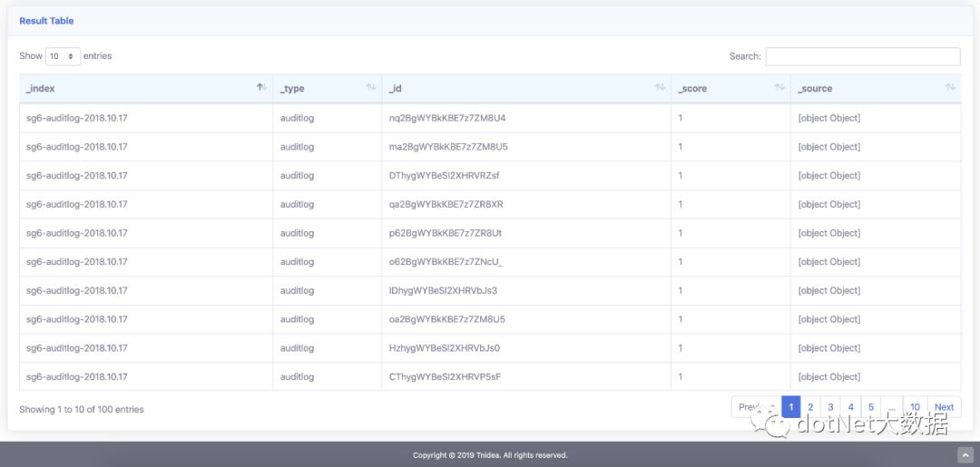
Task: Click score 1 in IDhygWYBeSI2XHRVbJs3 row
Action: pyautogui.click(x=680, y=290)
